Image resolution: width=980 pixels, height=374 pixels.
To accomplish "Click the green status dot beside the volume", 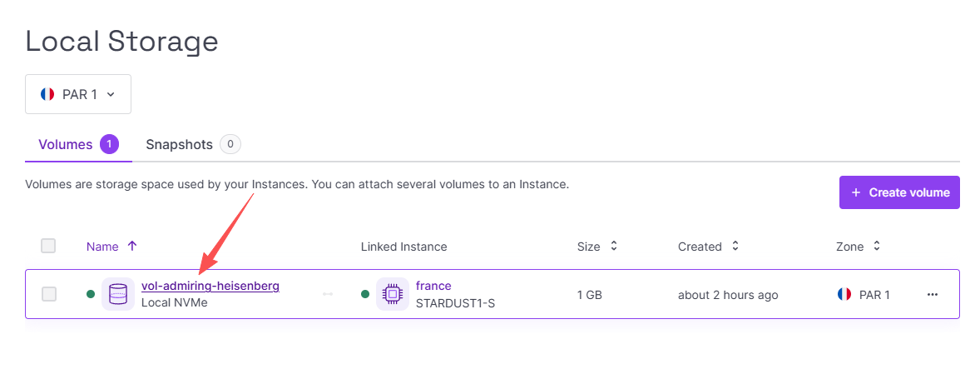I will click(91, 294).
